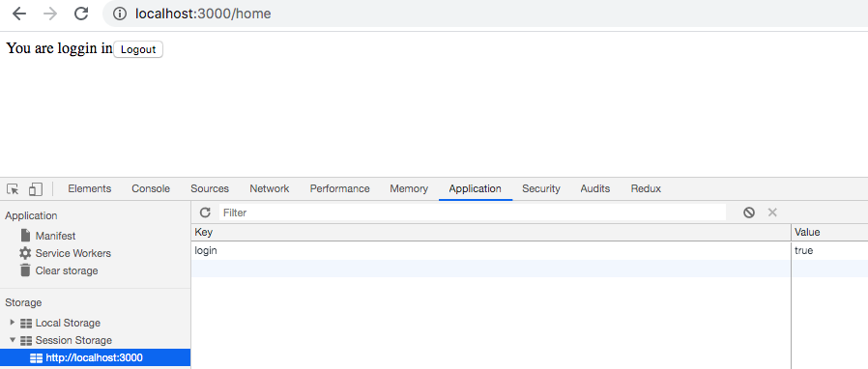868x369 pixels.
Task: Go to the Performance tab
Action: click(x=340, y=188)
